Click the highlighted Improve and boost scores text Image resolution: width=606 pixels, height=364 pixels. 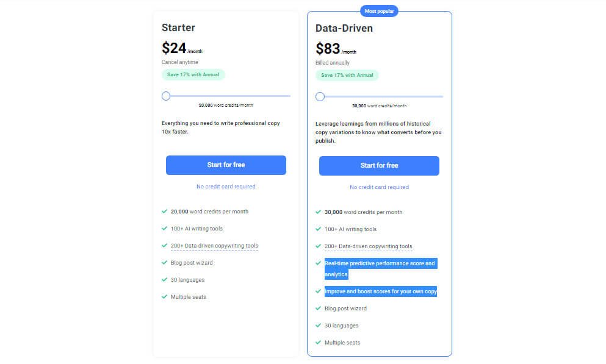point(380,291)
